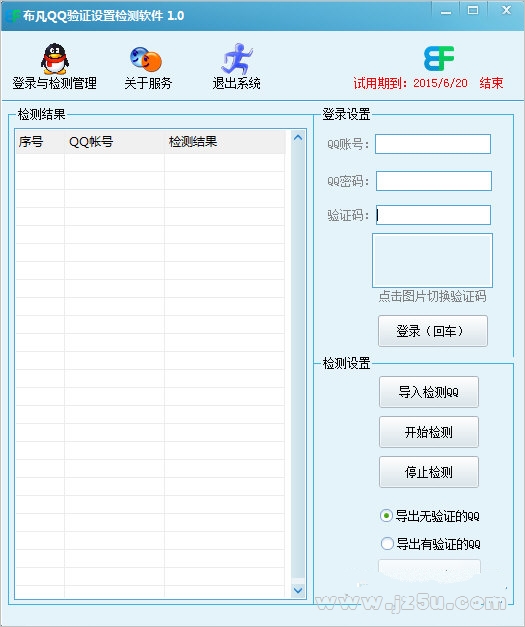Select export QQ without verification radio
The width and height of the screenshot is (525, 627).
pos(386,516)
